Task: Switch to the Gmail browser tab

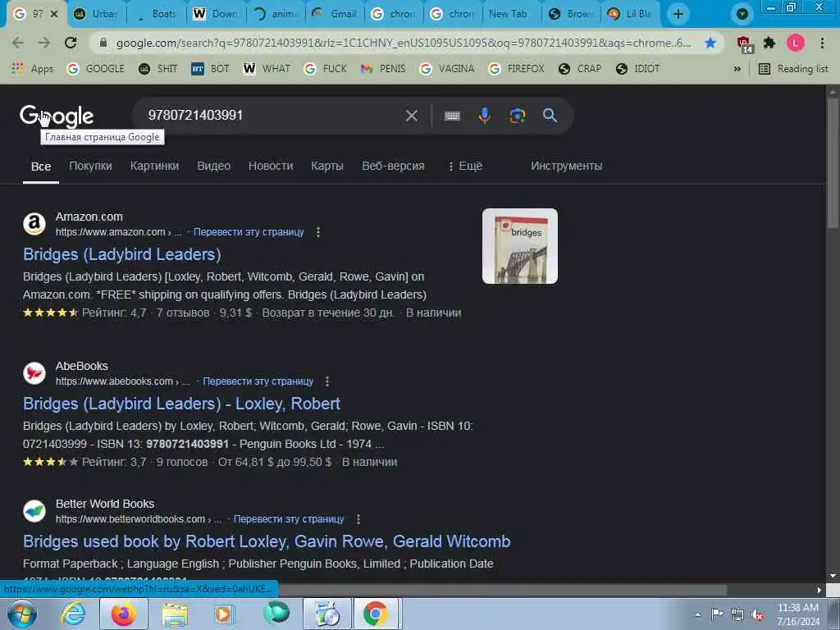Action: [x=335, y=14]
